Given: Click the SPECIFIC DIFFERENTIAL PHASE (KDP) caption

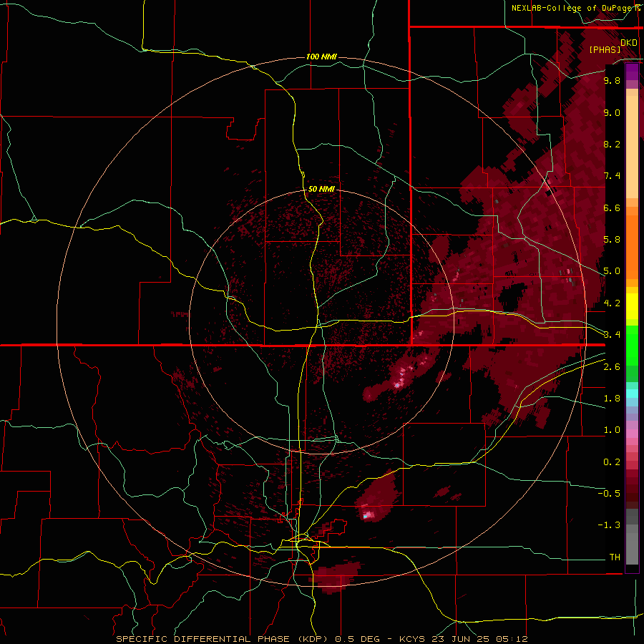Looking at the screenshot, I should tap(224, 639).
